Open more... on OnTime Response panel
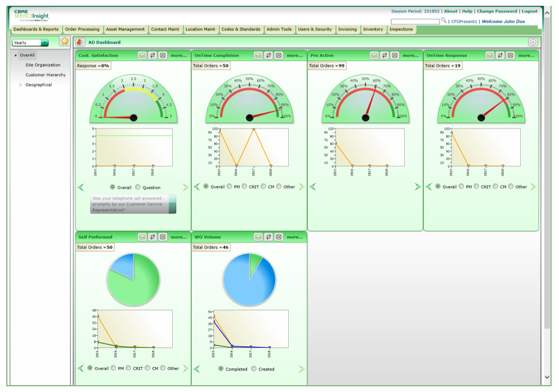 527,54
